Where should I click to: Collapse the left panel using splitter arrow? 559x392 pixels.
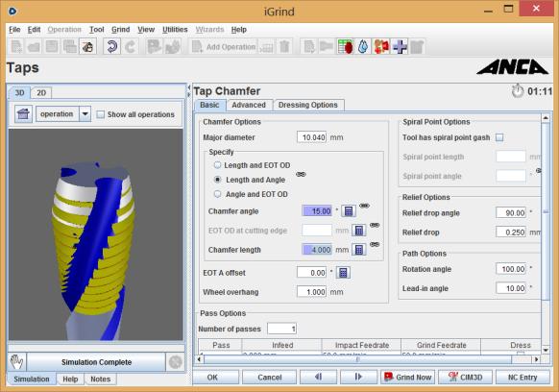pos(189,87)
